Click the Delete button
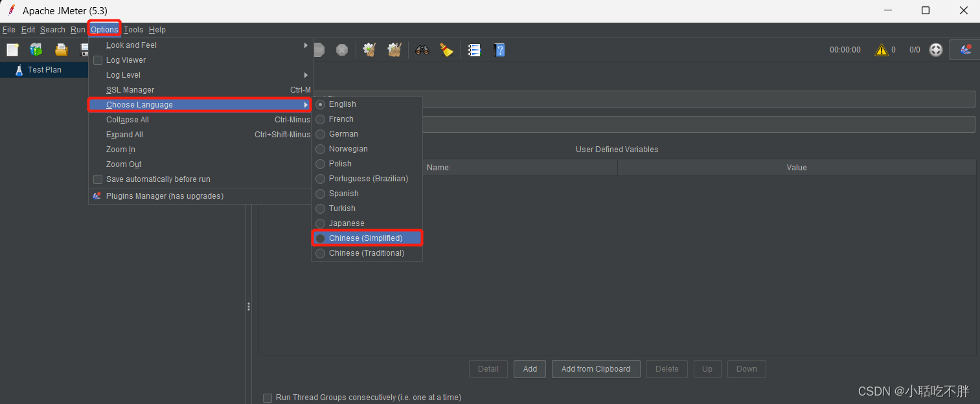Viewport: 980px width, 404px height. [x=667, y=369]
